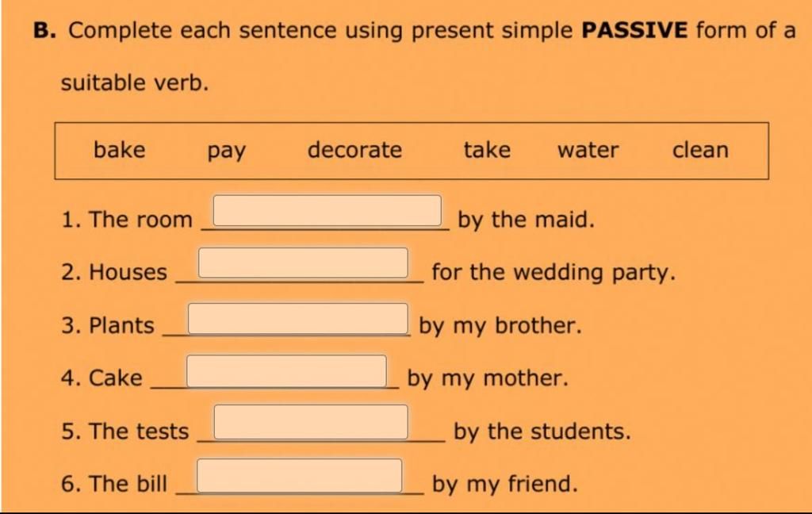Click the text 'by my brother.'
Screen dimensions: 812x514
pos(500,326)
